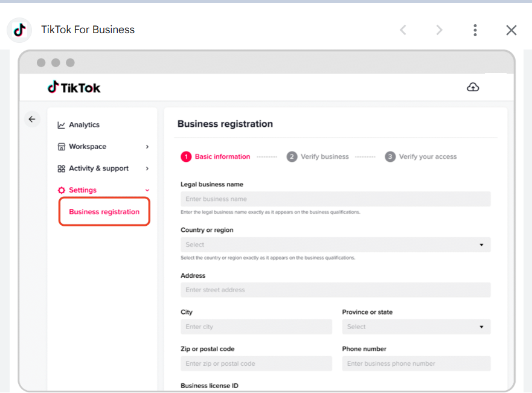Click the Business license ID label
The image size is (532, 393).
(210, 386)
